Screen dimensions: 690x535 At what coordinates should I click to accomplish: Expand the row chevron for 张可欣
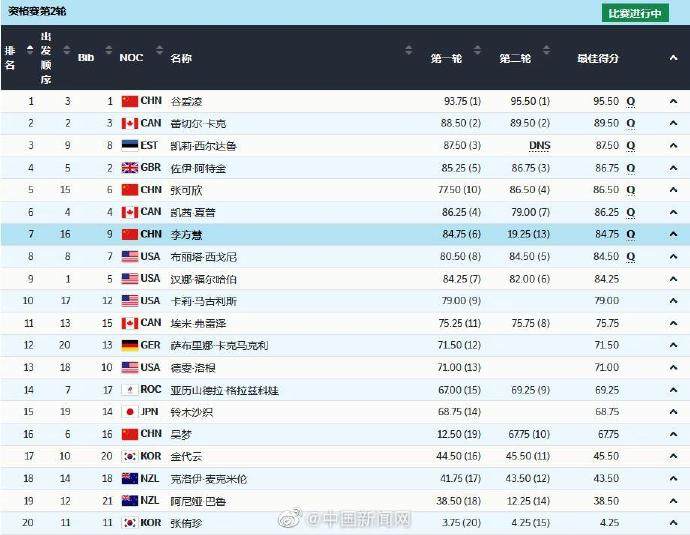pyautogui.click(x=673, y=190)
